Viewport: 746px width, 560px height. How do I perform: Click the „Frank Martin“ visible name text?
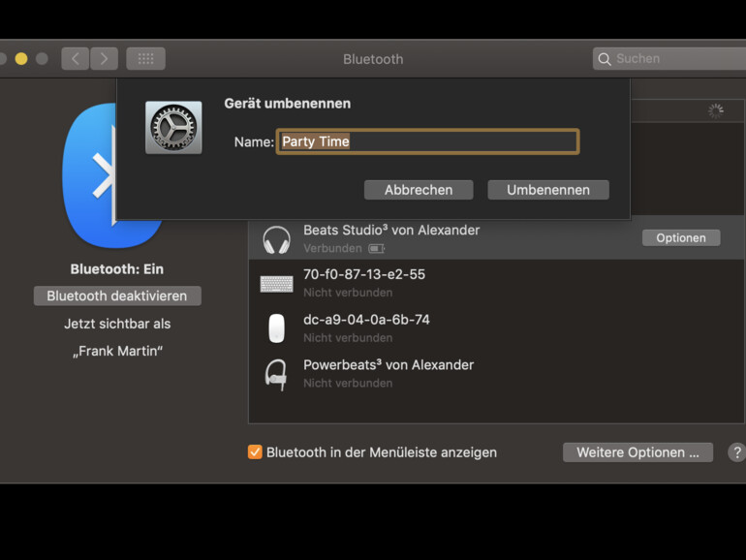[117, 351]
